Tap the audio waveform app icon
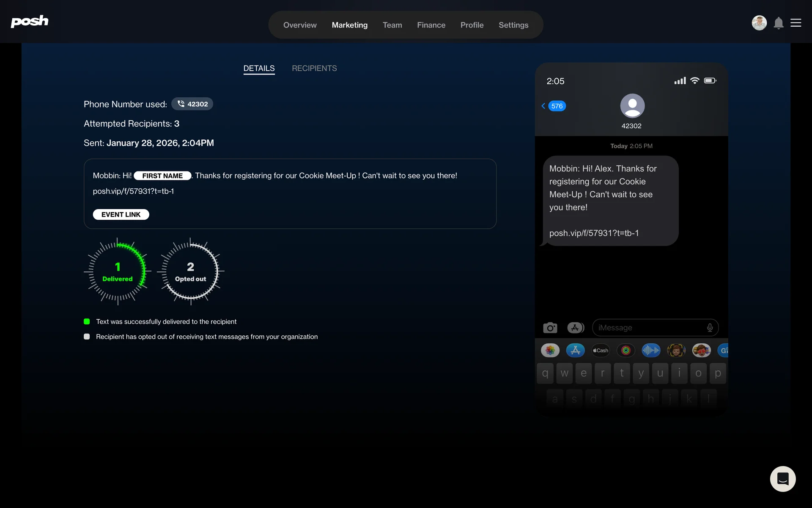812x508 pixels. [x=651, y=351]
